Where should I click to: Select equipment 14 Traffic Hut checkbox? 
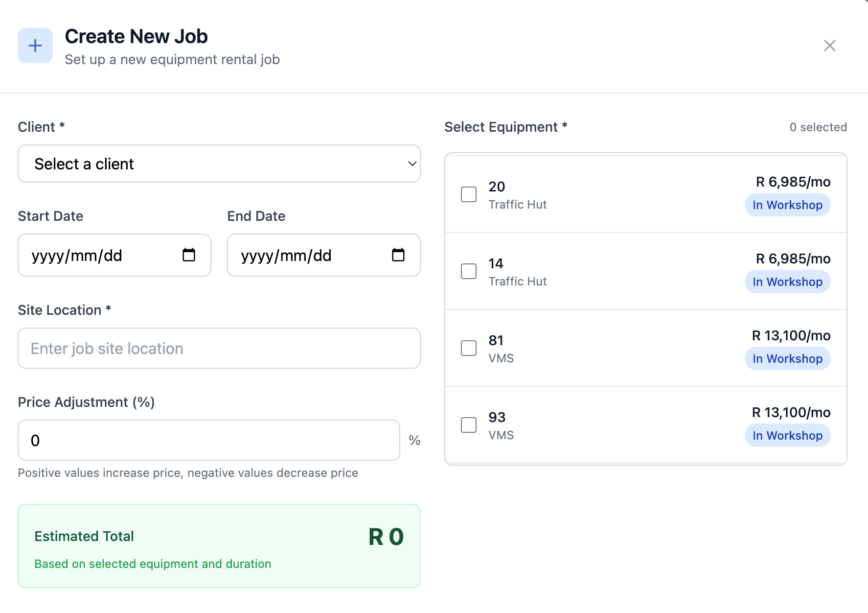[x=469, y=271]
